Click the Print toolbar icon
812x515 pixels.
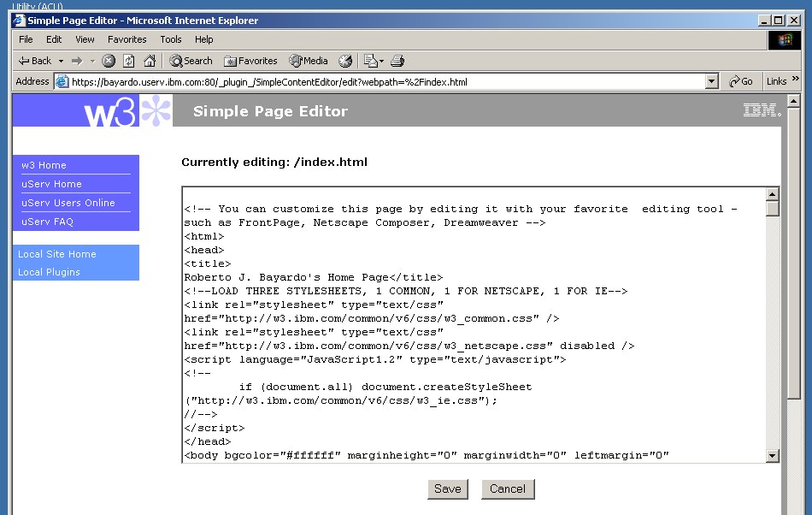pyautogui.click(x=397, y=61)
